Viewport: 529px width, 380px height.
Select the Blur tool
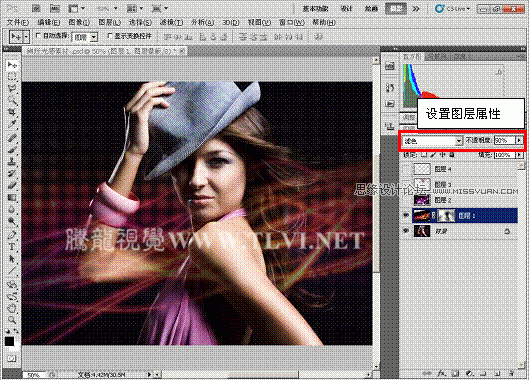pyautogui.click(x=12, y=209)
